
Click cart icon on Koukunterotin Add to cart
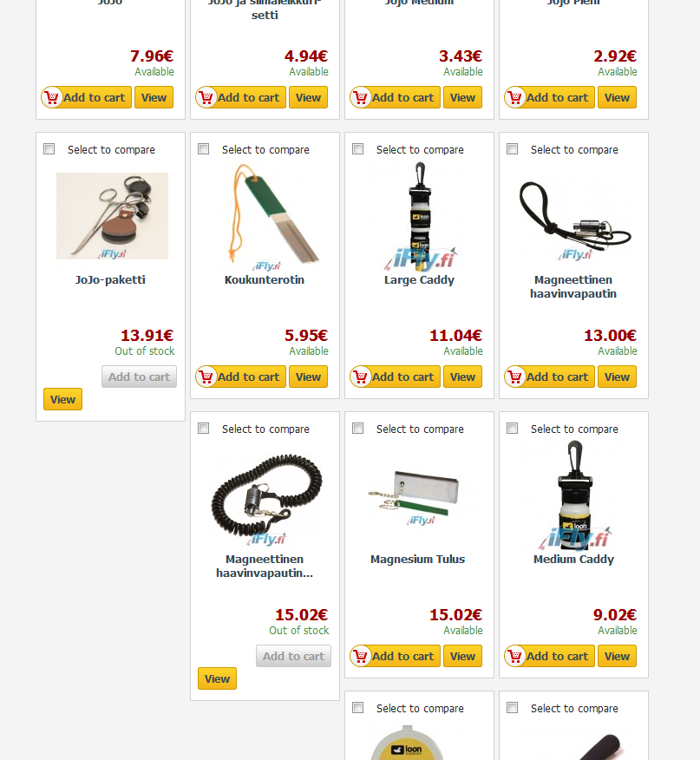pyautogui.click(x=206, y=377)
